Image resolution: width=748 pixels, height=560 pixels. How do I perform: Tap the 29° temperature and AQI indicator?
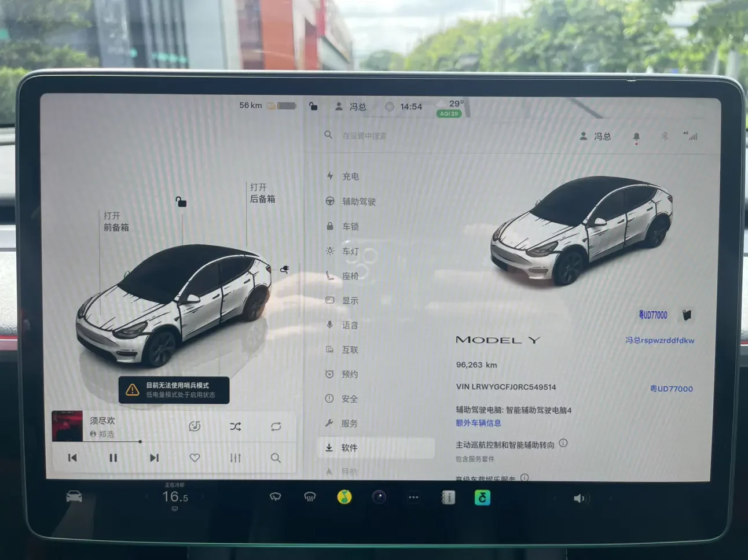coord(450,108)
